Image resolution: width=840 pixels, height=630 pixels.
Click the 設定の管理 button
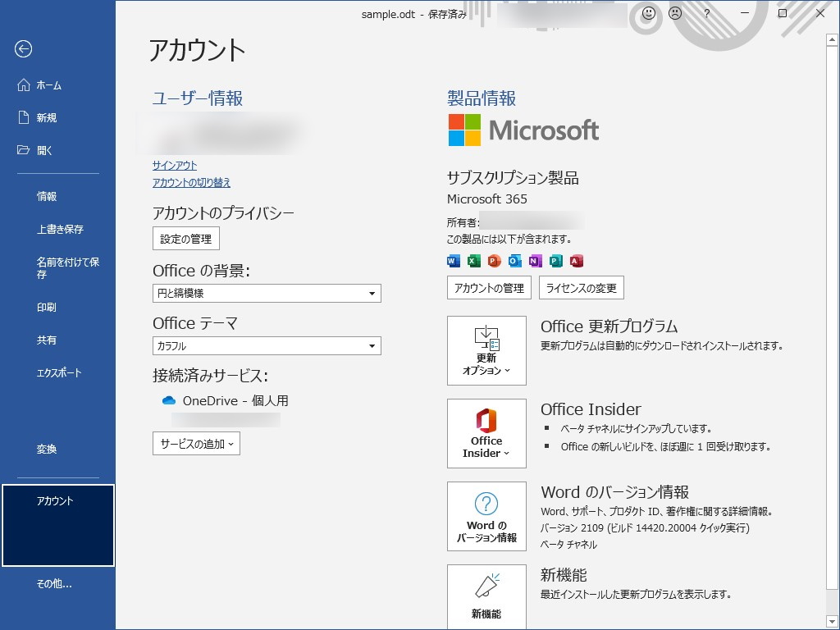[185, 238]
